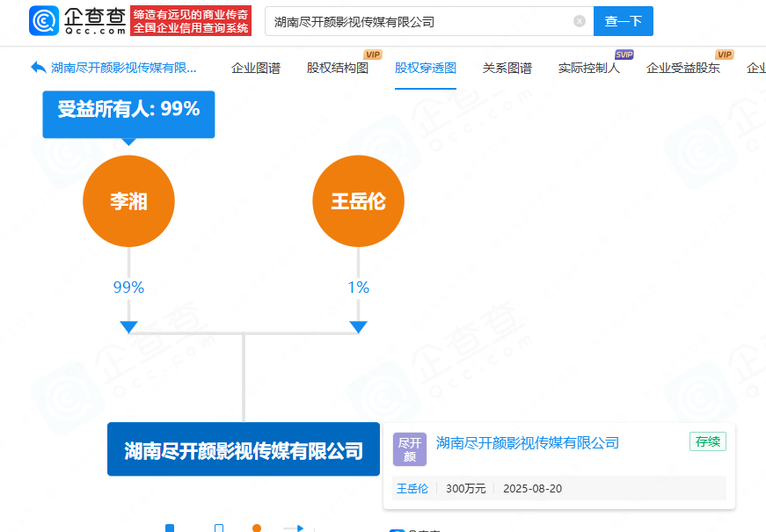Image resolution: width=766 pixels, height=532 pixels.
Task: Clear the search box via the × icon
Action: (578, 21)
